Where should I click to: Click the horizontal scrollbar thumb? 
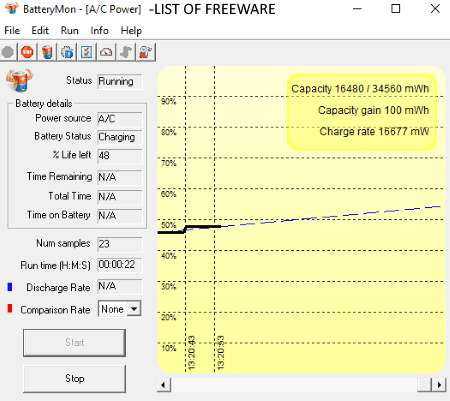(x=425, y=385)
